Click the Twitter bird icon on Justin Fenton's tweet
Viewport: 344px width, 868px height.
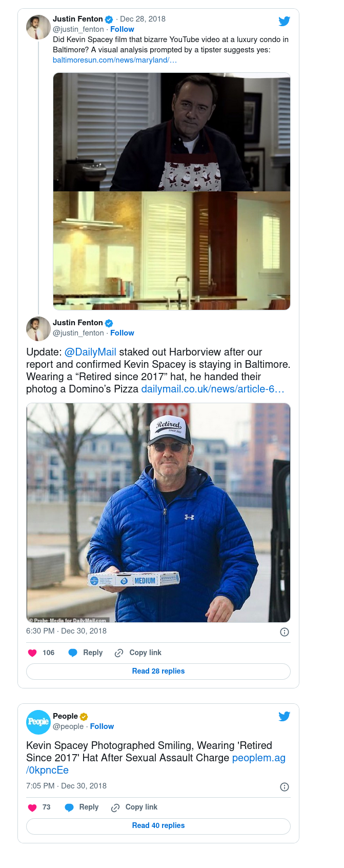pyautogui.click(x=284, y=21)
